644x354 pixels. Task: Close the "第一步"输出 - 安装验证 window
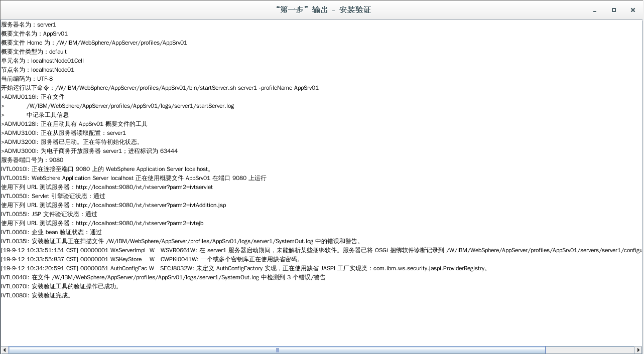pyautogui.click(x=633, y=10)
